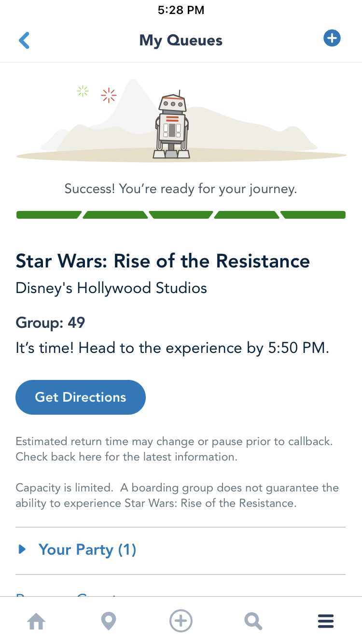This screenshot has width=362, height=644.
Task: Open the map location pin tab
Action: (109, 621)
